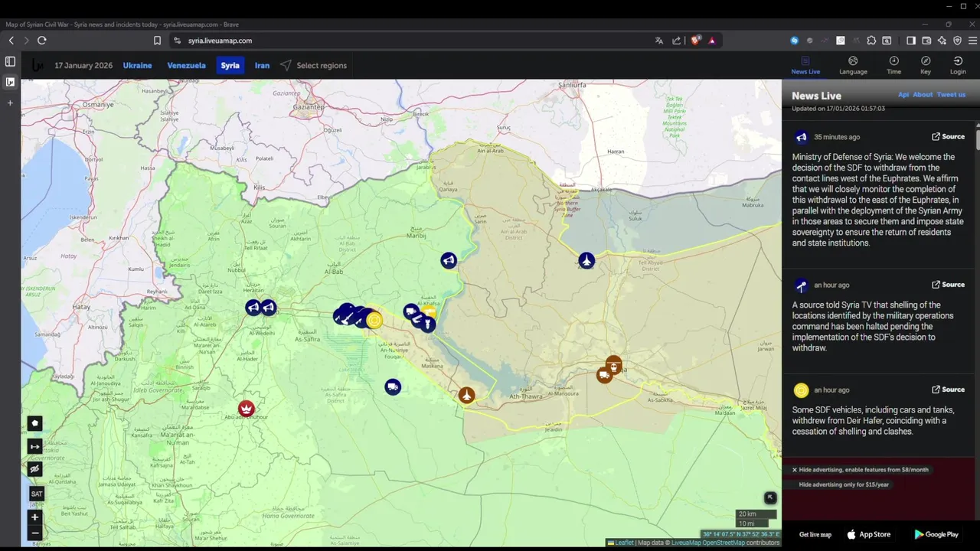Select the Syria region tab

[230, 66]
